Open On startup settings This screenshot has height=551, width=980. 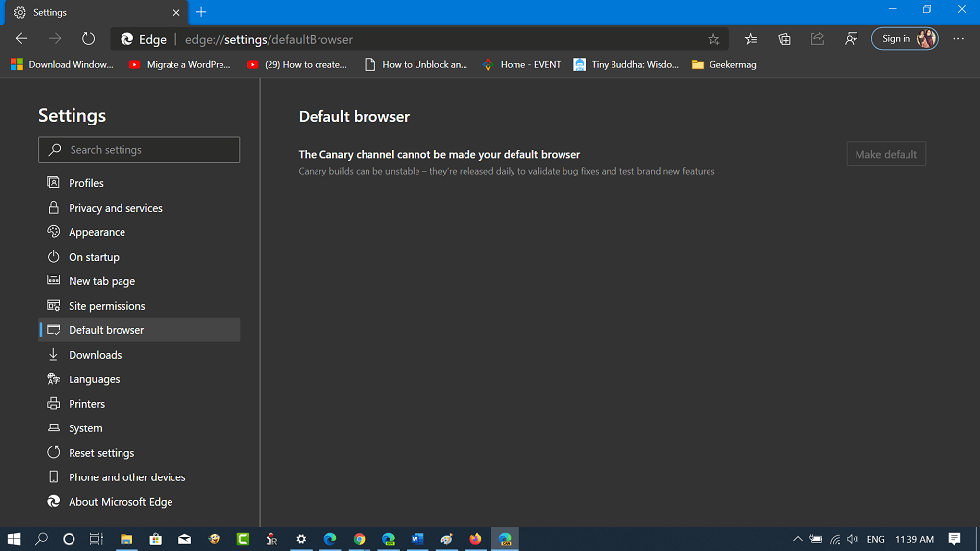[x=139, y=257]
